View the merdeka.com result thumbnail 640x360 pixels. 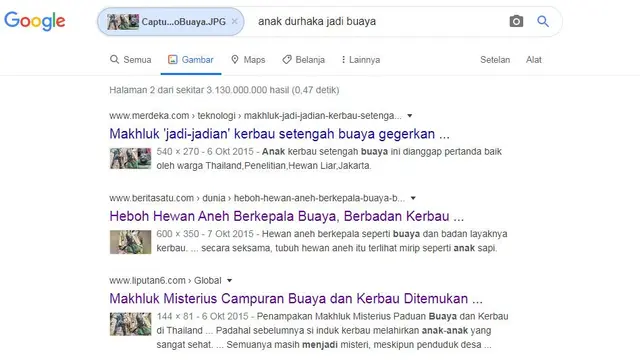tap(131, 159)
